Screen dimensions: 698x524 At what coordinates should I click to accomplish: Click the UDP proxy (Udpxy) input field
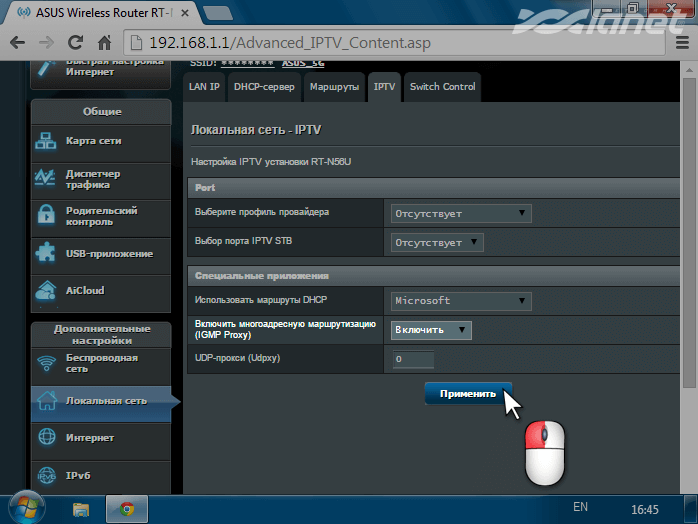pos(413,359)
